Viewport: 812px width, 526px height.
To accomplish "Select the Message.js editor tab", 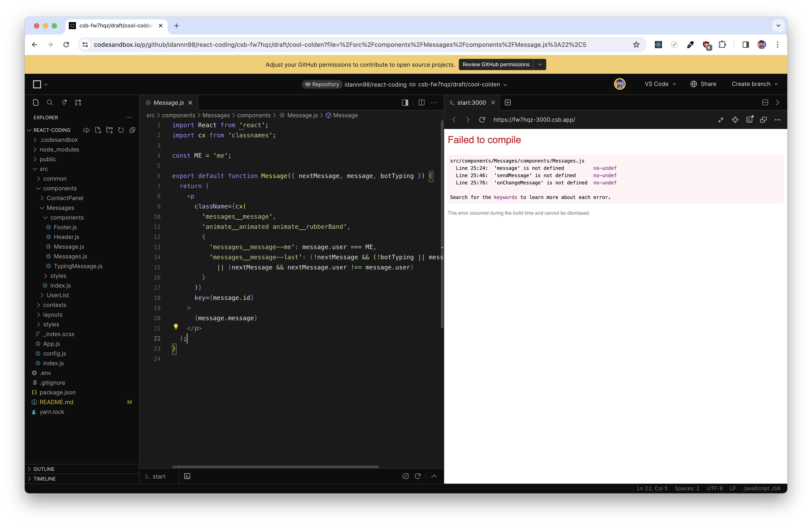I will click(x=168, y=102).
